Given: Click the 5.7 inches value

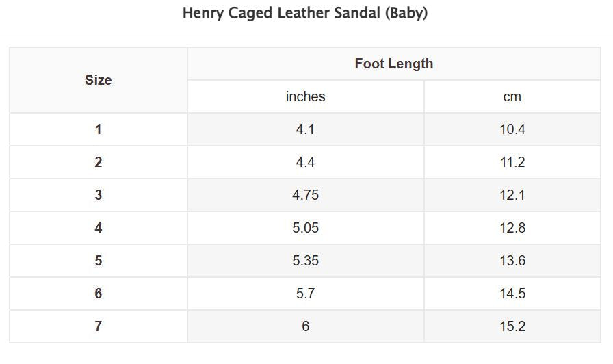Looking at the screenshot, I should [x=305, y=294].
